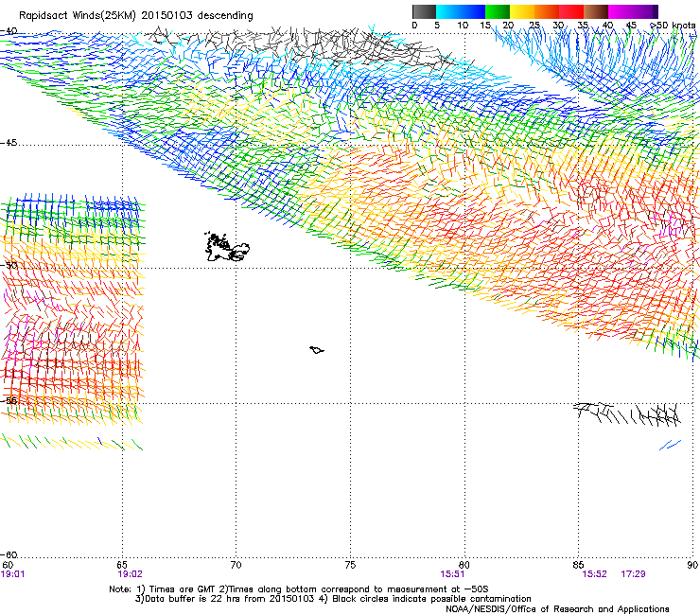Click the longitude label '80' on bottom axis
The height and width of the screenshot is (615, 700).
[x=464, y=565]
